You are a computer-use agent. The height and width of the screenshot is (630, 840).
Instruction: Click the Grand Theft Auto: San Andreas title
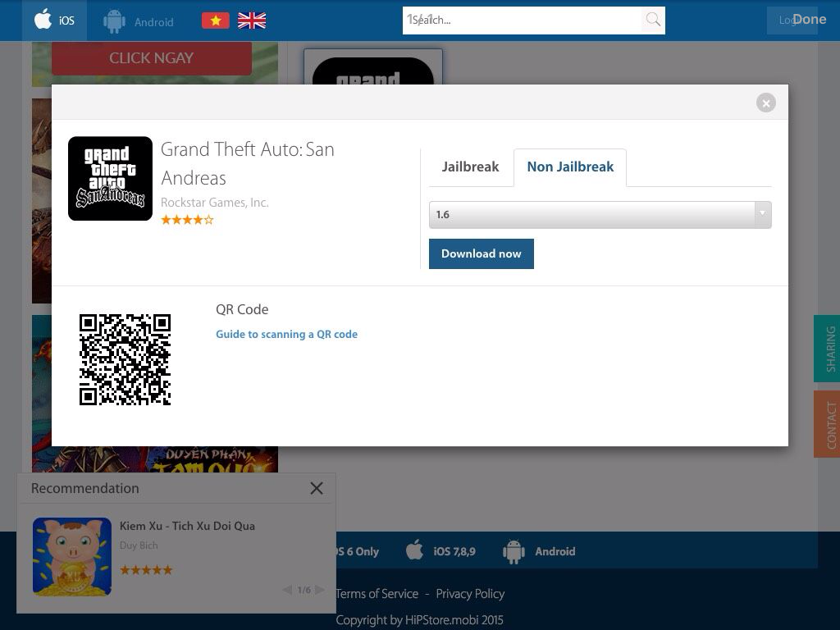(x=248, y=163)
